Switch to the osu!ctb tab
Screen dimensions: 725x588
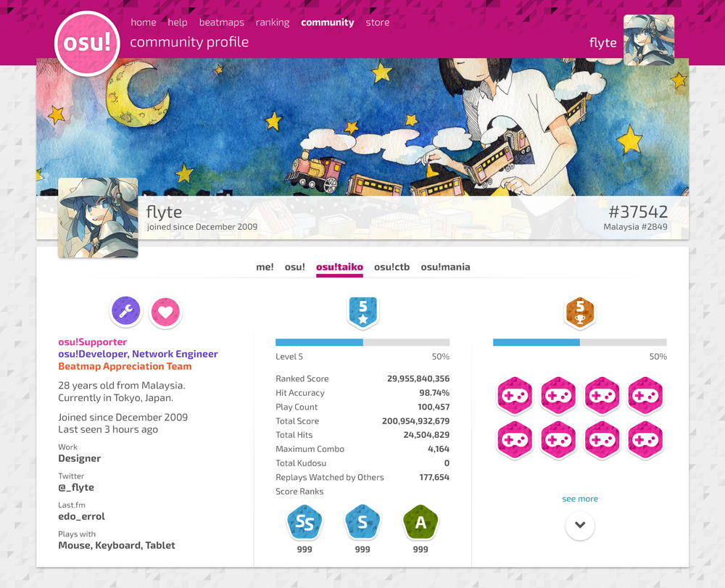391,267
